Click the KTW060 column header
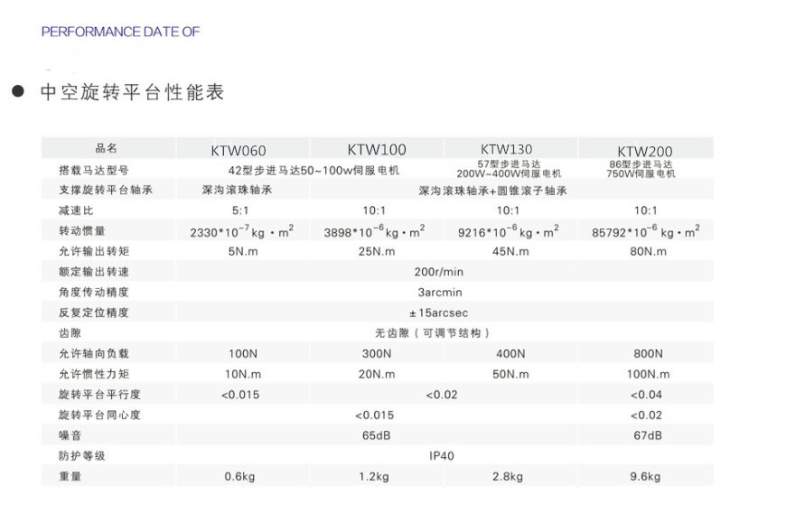This screenshot has width=786, height=532. tap(239, 151)
